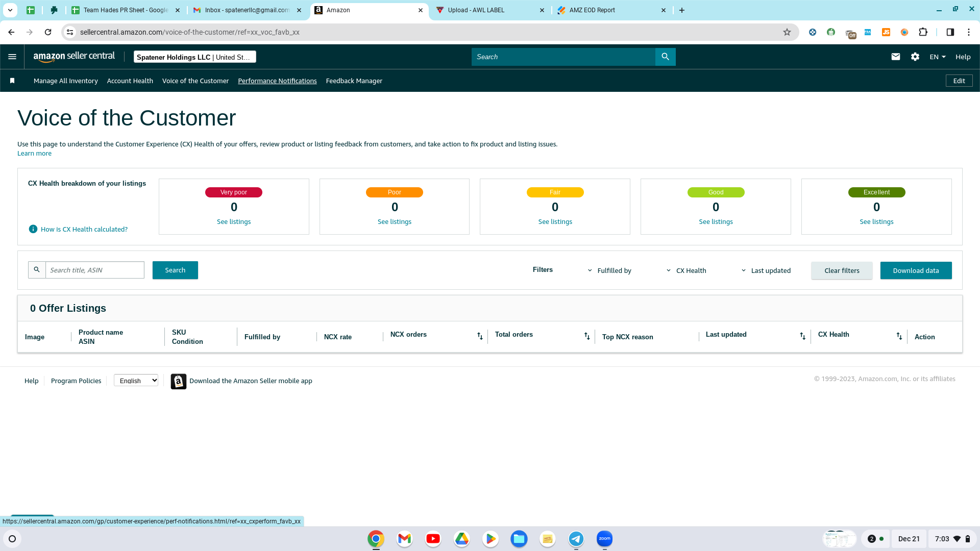
Task: Open the Dec 21 calendar in system tray
Action: [x=909, y=539]
